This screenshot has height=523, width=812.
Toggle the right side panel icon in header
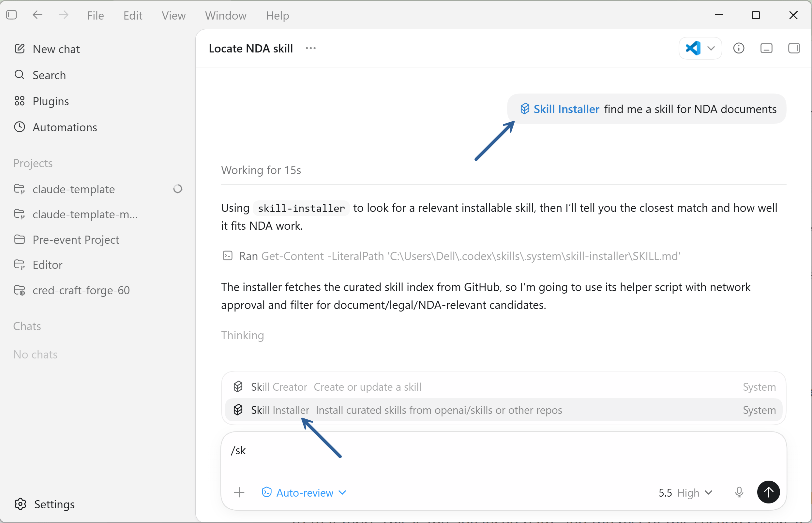click(794, 48)
